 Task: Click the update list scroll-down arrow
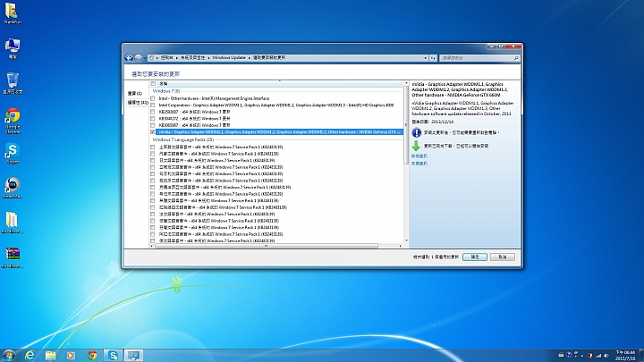coord(406,240)
